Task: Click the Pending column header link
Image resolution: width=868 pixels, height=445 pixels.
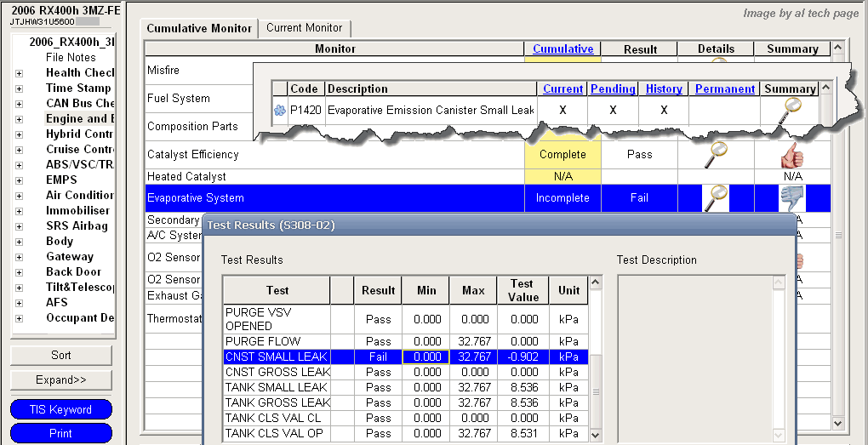Action: tap(613, 88)
